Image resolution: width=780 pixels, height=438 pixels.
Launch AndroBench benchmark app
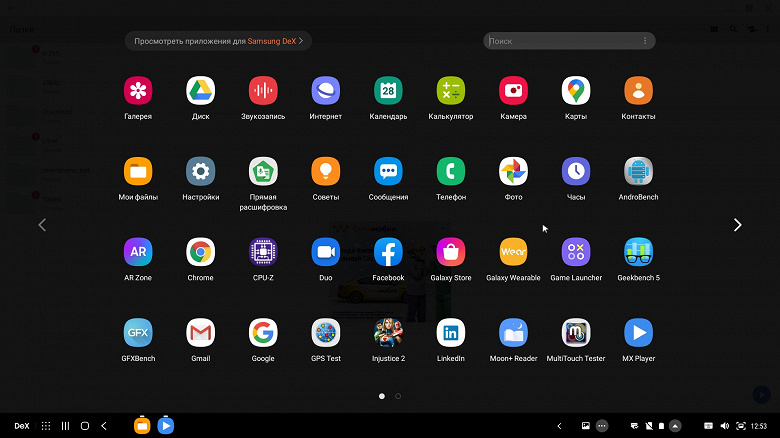pos(638,171)
